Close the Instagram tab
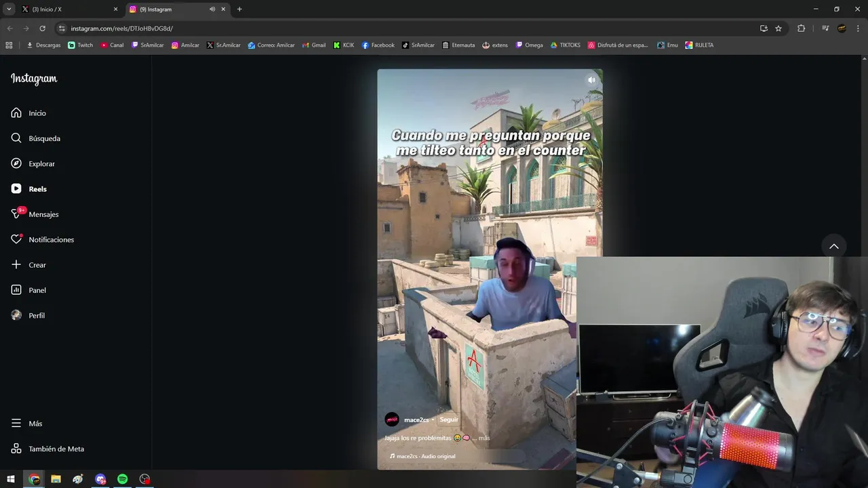 coord(223,9)
